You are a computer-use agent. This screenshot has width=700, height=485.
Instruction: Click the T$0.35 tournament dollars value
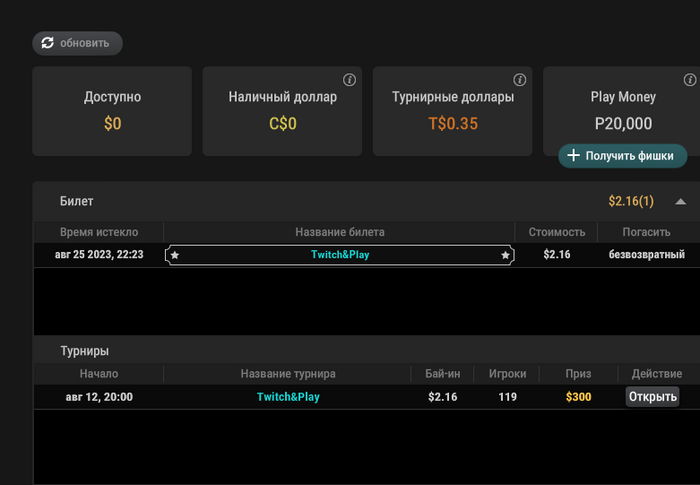453,123
